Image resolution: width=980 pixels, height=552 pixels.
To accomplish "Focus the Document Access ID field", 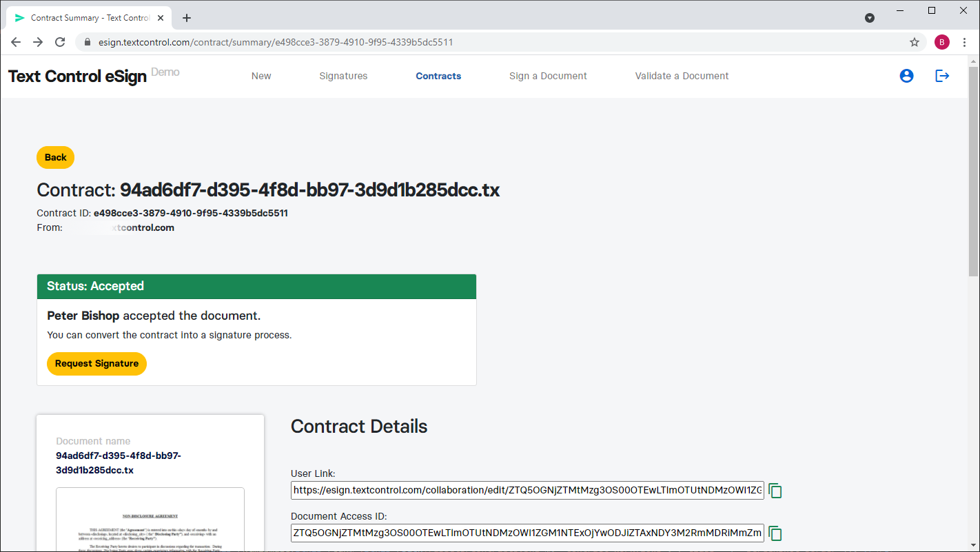I will (x=527, y=533).
